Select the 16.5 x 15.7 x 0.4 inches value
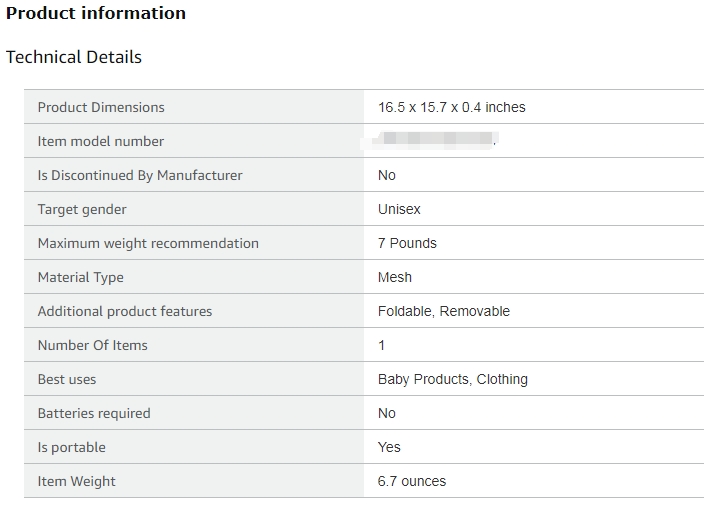Image resolution: width=717 pixels, height=506 pixels. pos(451,107)
